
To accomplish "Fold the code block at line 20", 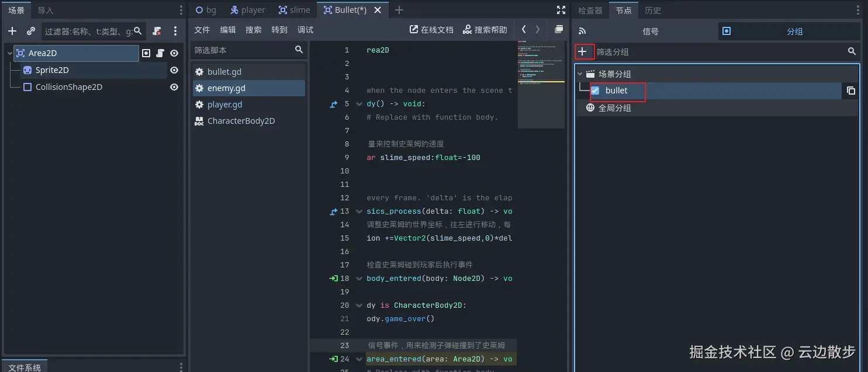I will tap(358, 305).
